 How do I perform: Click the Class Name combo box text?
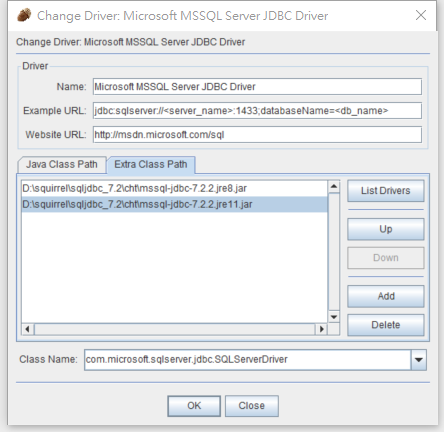(247, 360)
